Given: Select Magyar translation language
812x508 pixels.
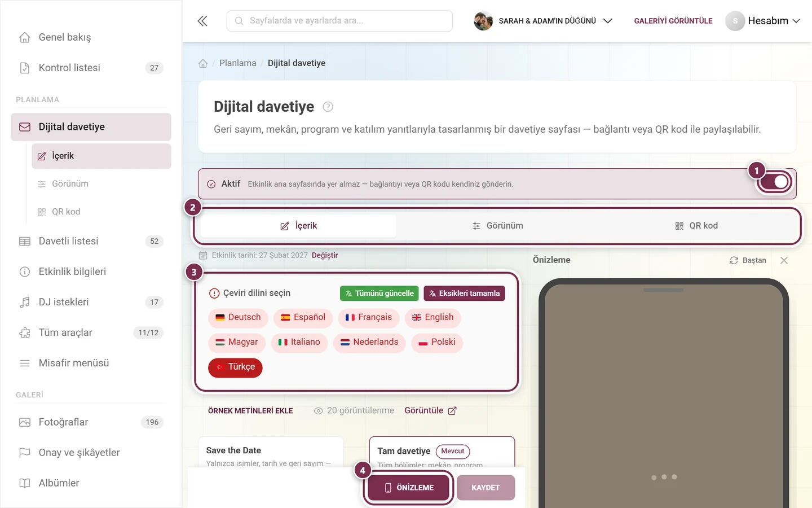Looking at the screenshot, I should click(237, 342).
